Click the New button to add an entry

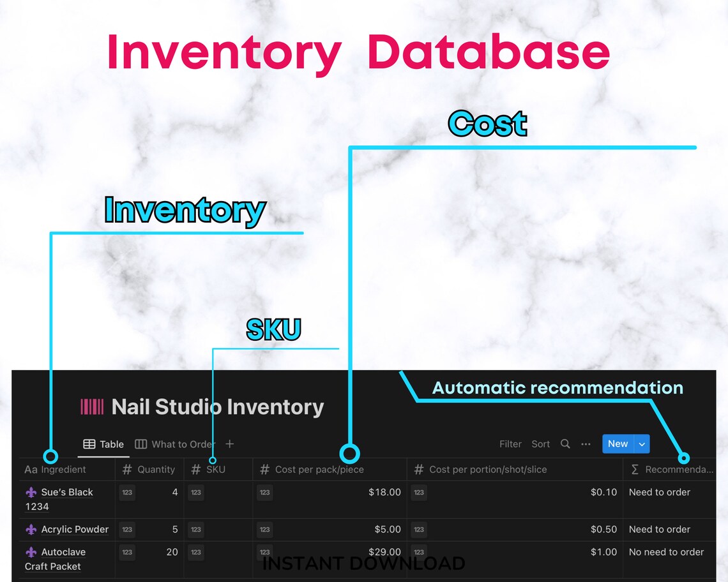coord(617,444)
